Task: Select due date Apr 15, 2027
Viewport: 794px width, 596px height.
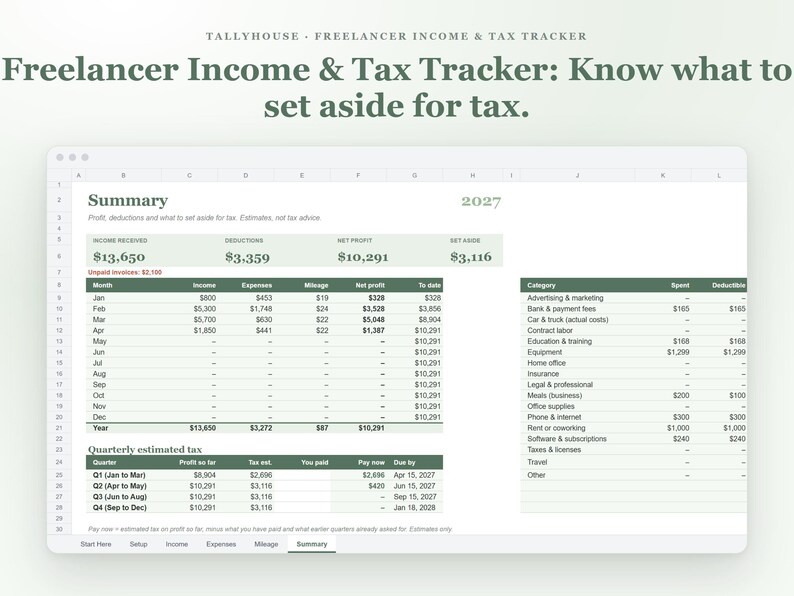Action: coord(414,475)
